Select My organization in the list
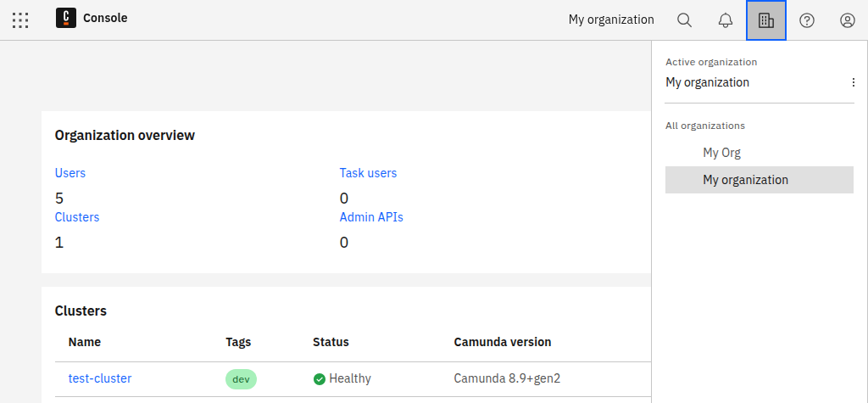Image resolution: width=868 pixels, height=403 pixels. pos(745,180)
